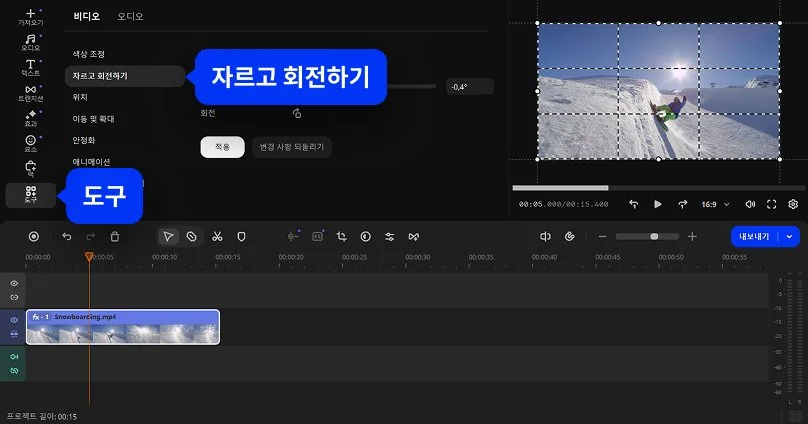Open the 텍스트 titles panel
Screen dimensions: 808x424
30,68
